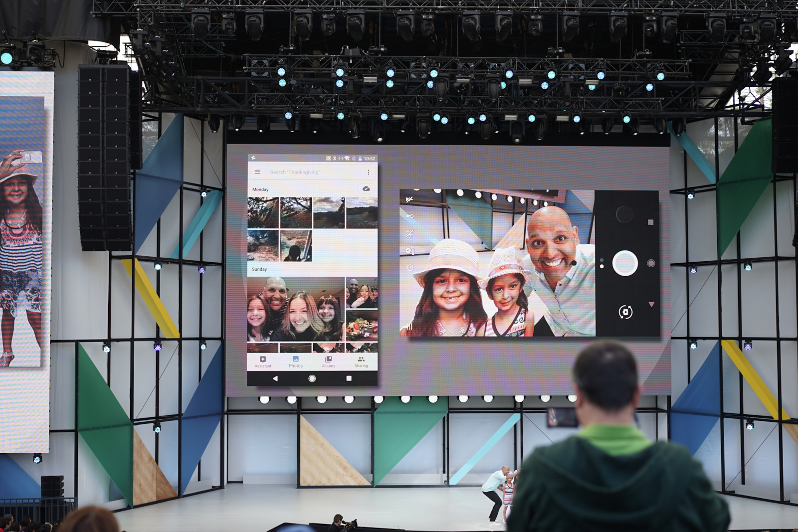Open the camera menu bars icon
This screenshot has height=532, width=798.
tap(409, 327)
